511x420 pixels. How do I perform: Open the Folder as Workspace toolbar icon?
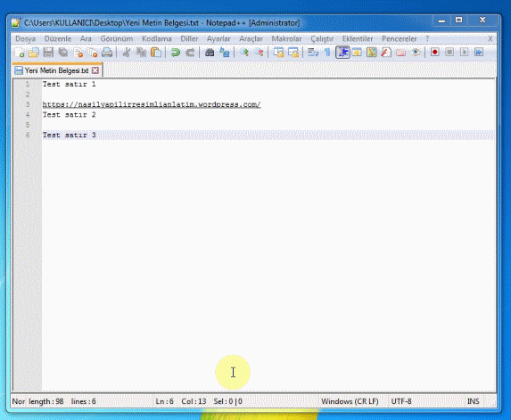pyautogui.click(x=400, y=52)
